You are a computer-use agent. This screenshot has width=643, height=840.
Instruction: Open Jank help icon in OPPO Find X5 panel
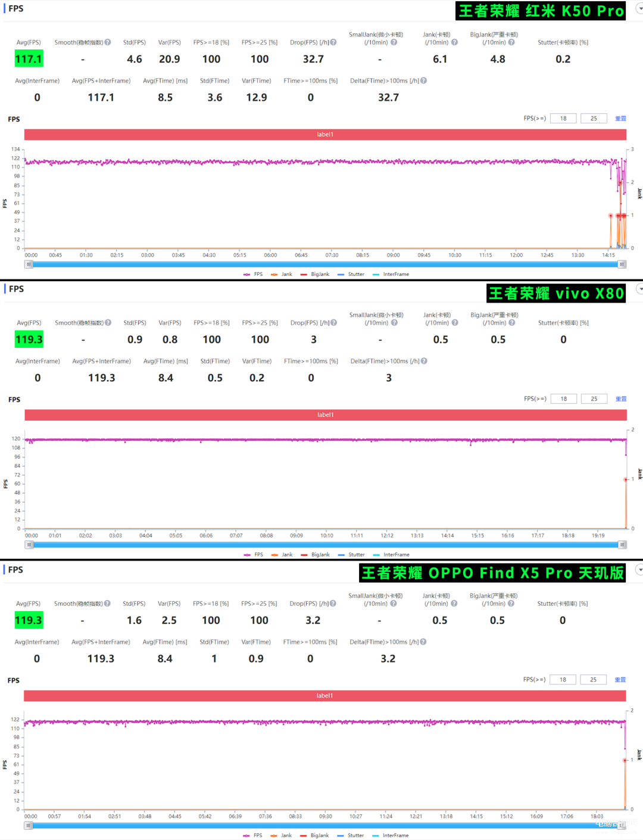click(454, 603)
